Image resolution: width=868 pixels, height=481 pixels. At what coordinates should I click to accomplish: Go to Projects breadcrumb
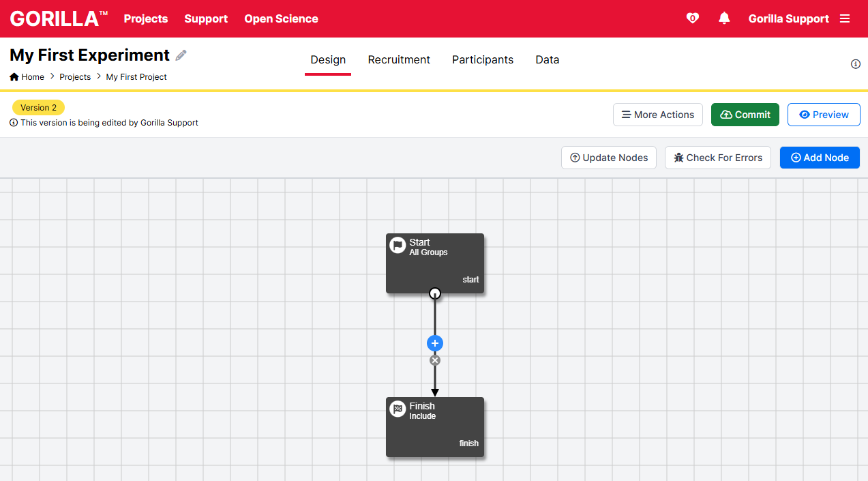click(x=75, y=77)
